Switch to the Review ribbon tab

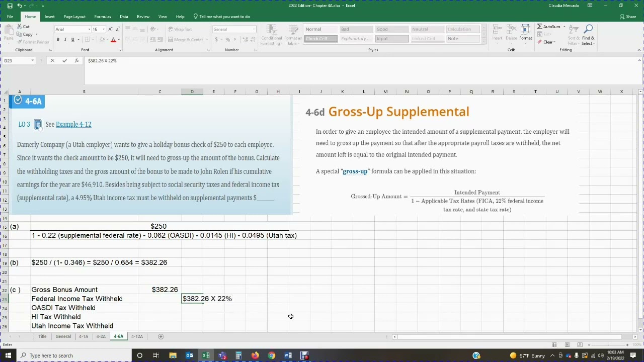click(143, 17)
